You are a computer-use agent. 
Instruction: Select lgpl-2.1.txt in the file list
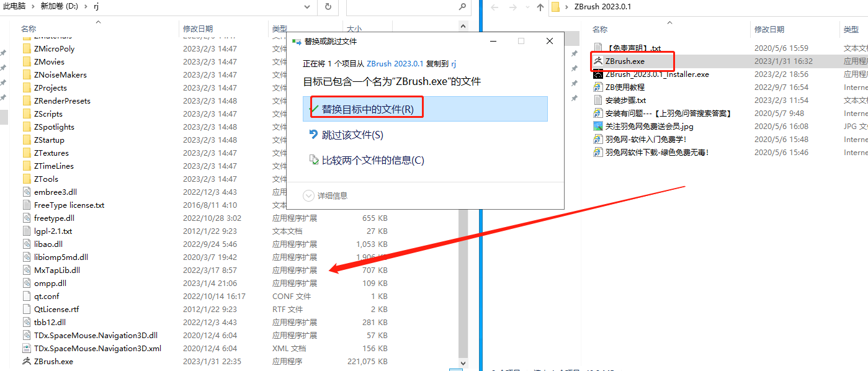[x=53, y=231]
